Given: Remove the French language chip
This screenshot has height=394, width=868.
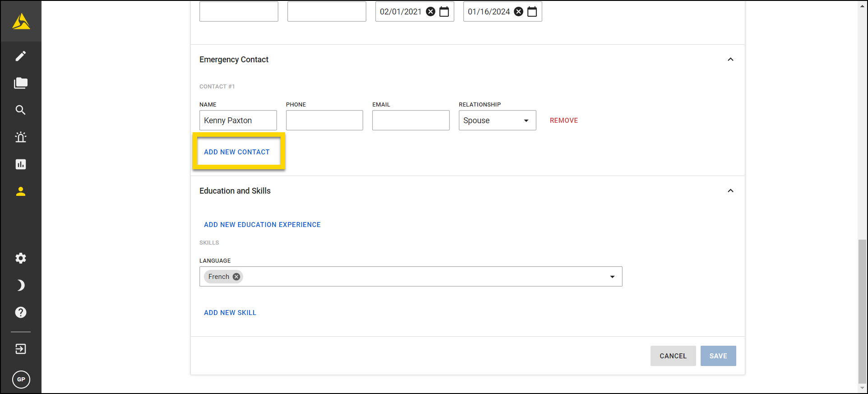Looking at the screenshot, I should point(236,277).
